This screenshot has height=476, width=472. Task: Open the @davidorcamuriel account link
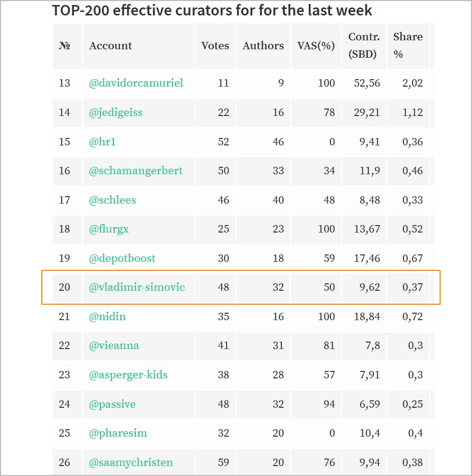coord(136,83)
